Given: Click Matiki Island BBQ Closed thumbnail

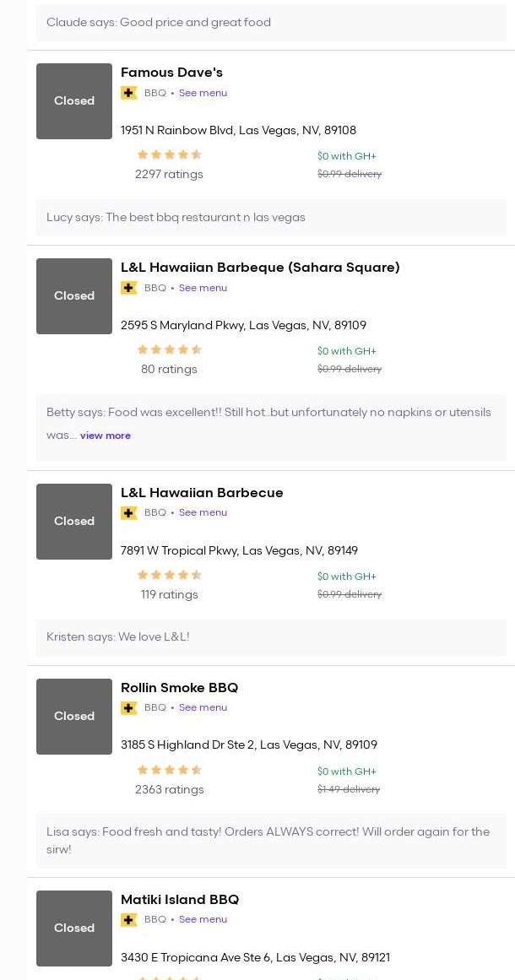Looking at the screenshot, I should 74,928.
